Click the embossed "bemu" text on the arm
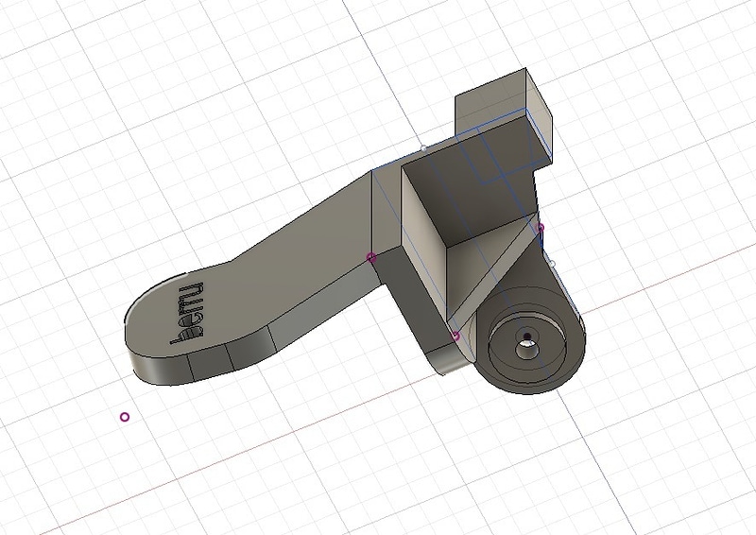756x535 pixels. tap(188, 313)
